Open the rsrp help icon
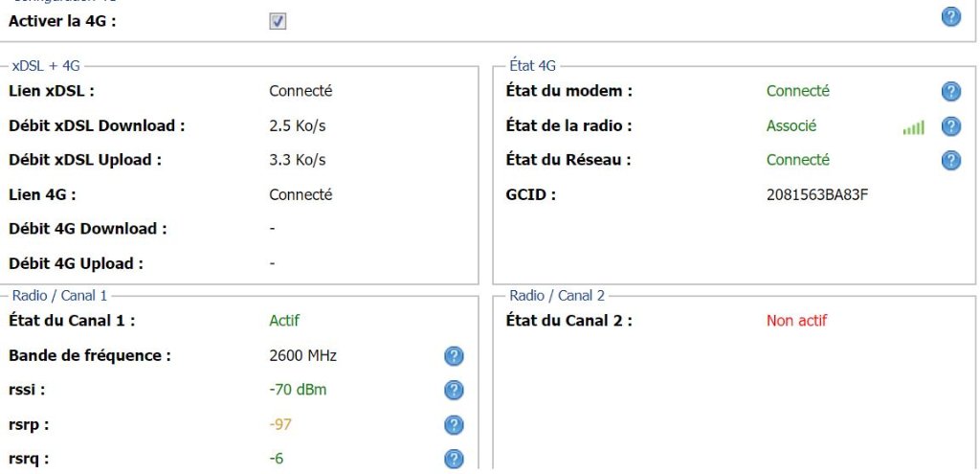 [x=454, y=425]
